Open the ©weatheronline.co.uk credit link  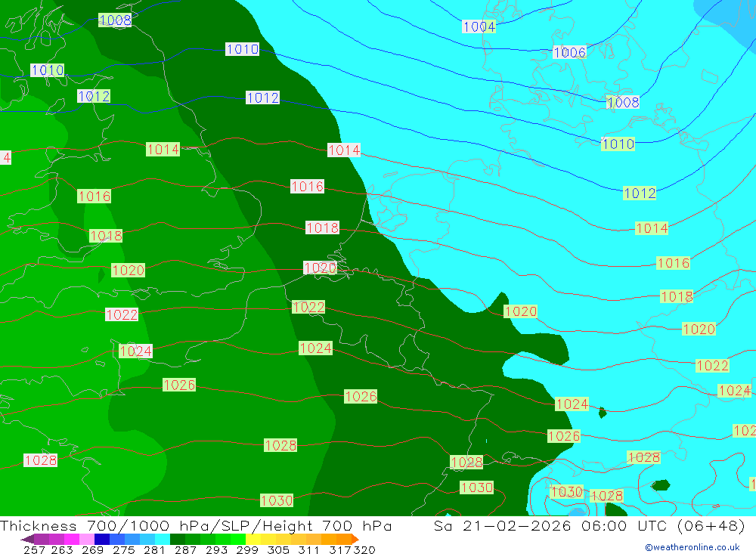pyautogui.click(x=692, y=547)
